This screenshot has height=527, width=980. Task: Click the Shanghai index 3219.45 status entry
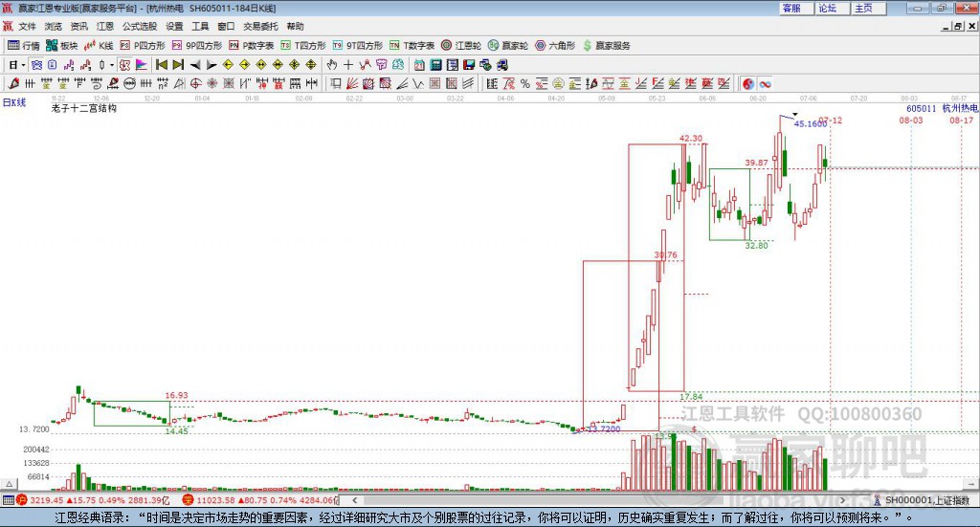coord(93,500)
